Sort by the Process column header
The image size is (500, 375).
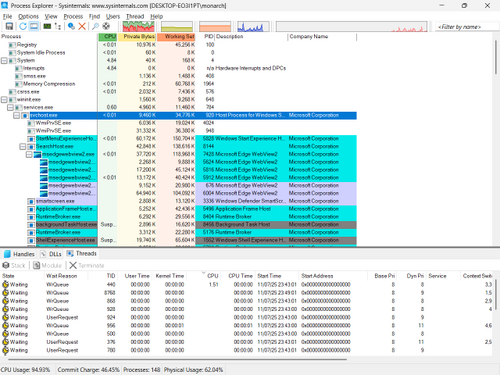coord(49,37)
